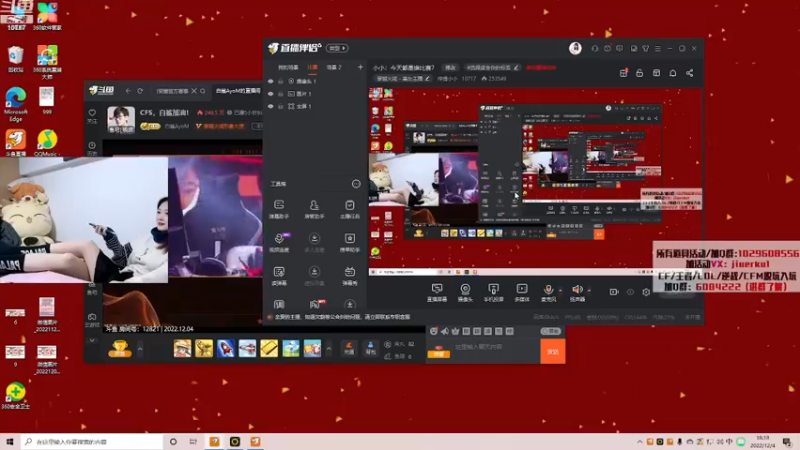
Task: Expand the speaker options arrow
Action: 589,290
